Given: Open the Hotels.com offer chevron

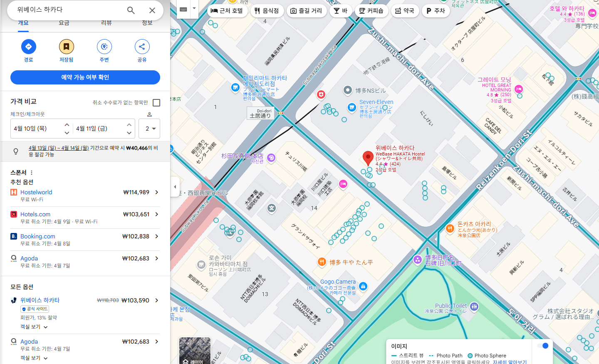Looking at the screenshot, I should pos(157,214).
